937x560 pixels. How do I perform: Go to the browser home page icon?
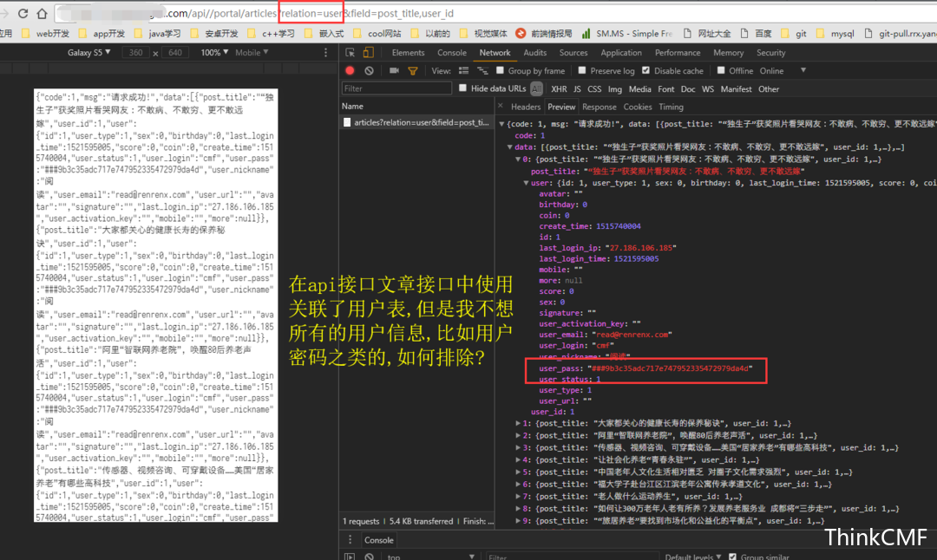[x=42, y=13]
